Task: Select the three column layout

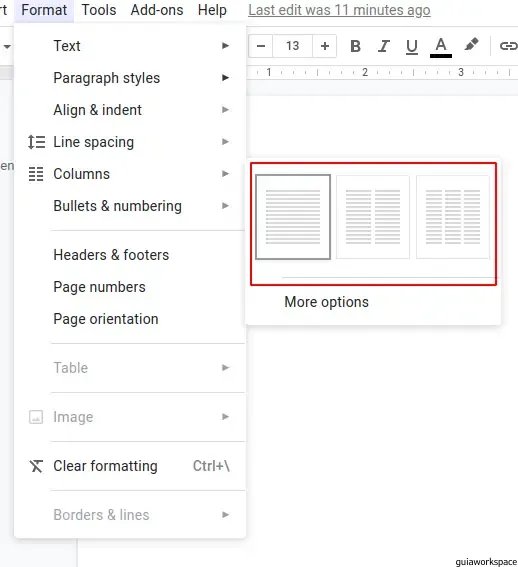Action: [453, 217]
